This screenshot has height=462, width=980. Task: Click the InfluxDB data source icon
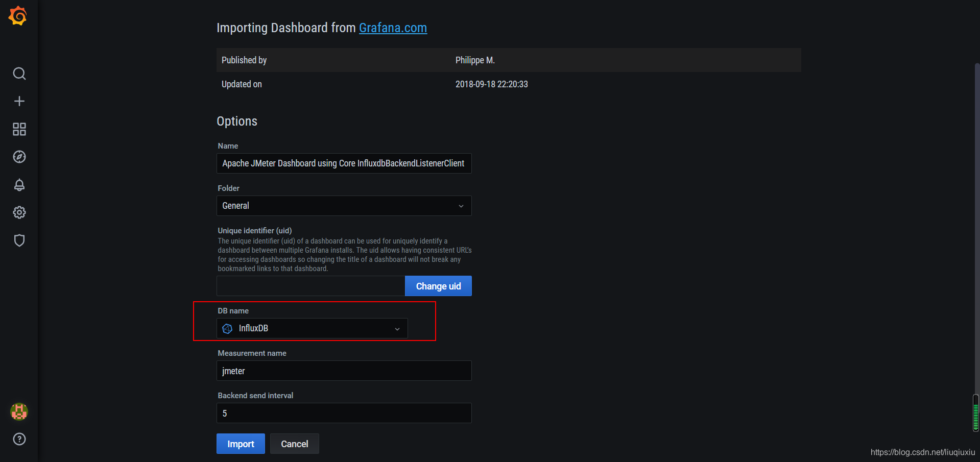point(227,329)
